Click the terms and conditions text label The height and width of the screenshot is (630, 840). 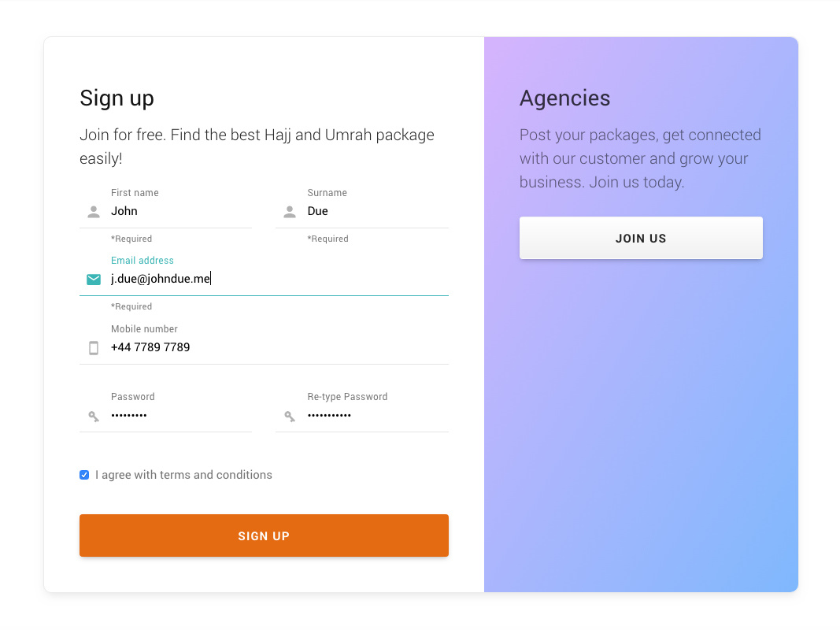pyautogui.click(x=183, y=475)
